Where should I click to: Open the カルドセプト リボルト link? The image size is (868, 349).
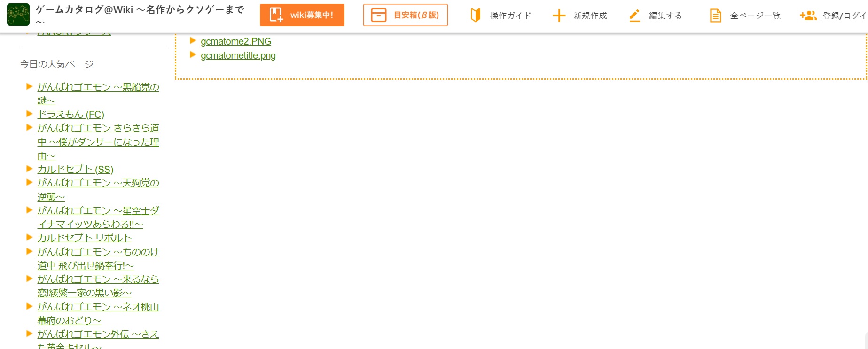click(x=85, y=238)
